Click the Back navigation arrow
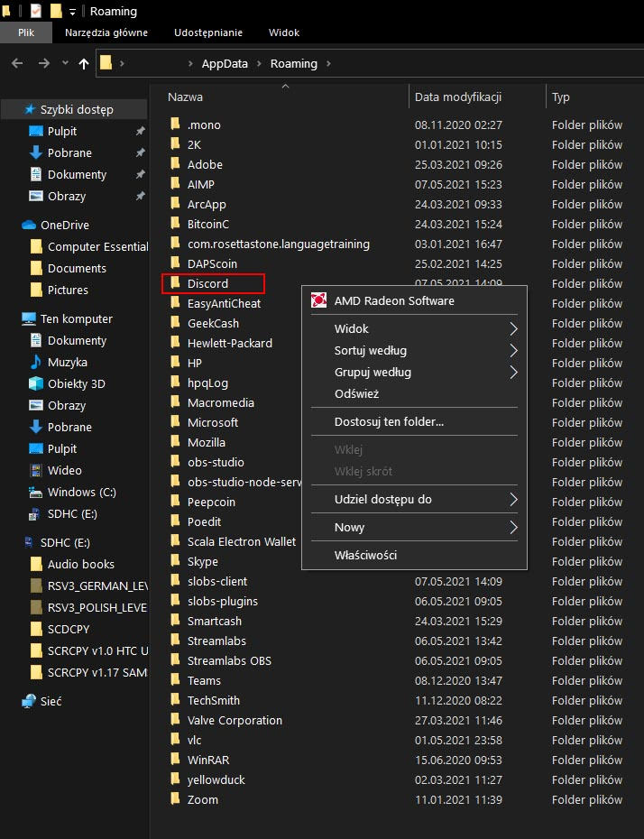Image resolution: width=644 pixels, height=839 pixels. click(17, 64)
